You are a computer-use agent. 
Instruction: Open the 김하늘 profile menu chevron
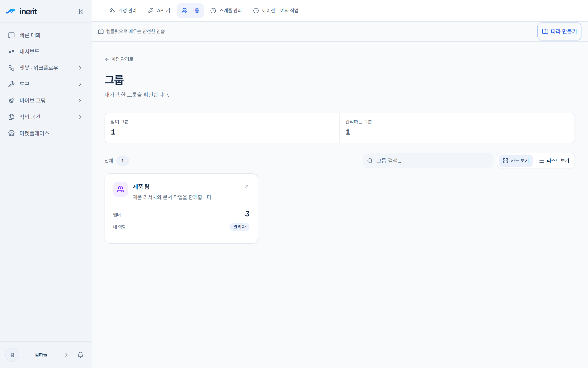click(x=66, y=355)
